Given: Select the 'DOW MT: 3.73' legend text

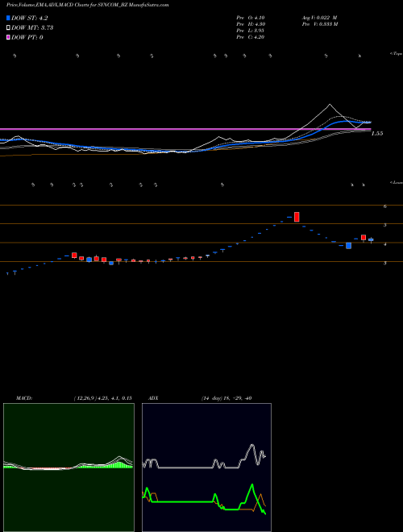Looking at the screenshot, I should (32, 28).
